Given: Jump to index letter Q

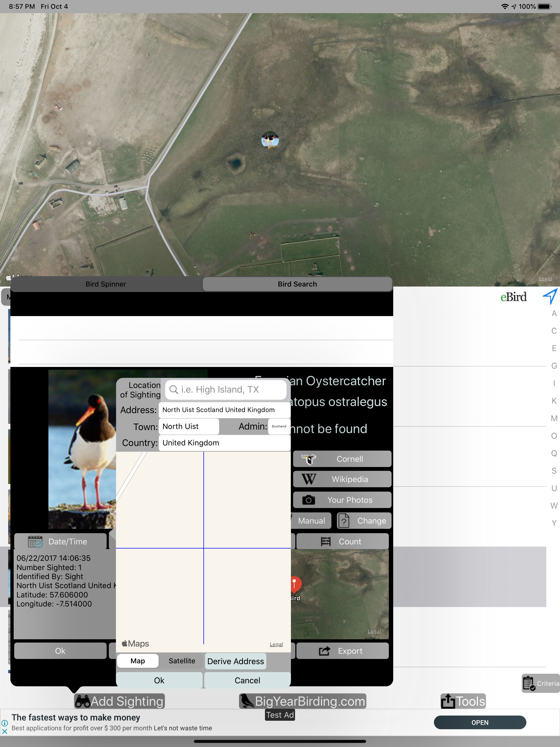Looking at the screenshot, I should (x=554, y=453).
